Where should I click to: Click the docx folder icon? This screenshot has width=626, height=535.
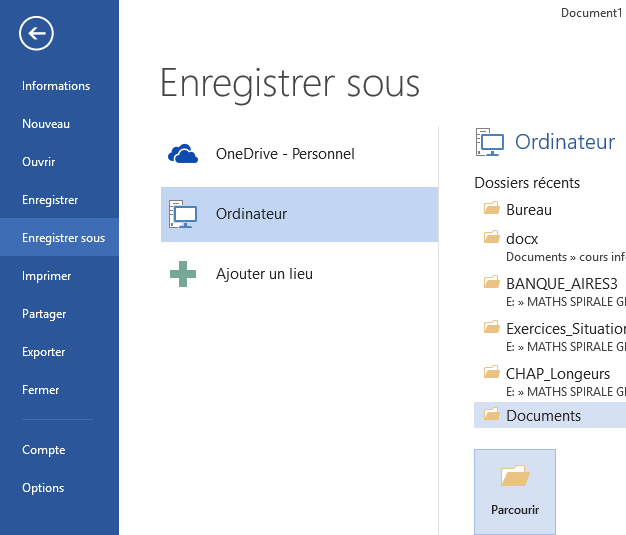[491, 238]
